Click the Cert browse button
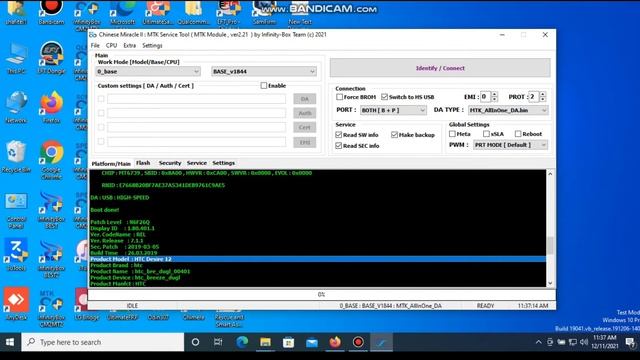This screenshot has height=360, width=640. 304,127
